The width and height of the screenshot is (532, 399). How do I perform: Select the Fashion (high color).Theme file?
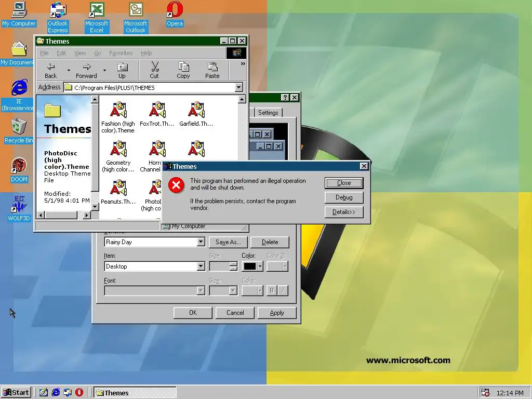tap(118, 117)
